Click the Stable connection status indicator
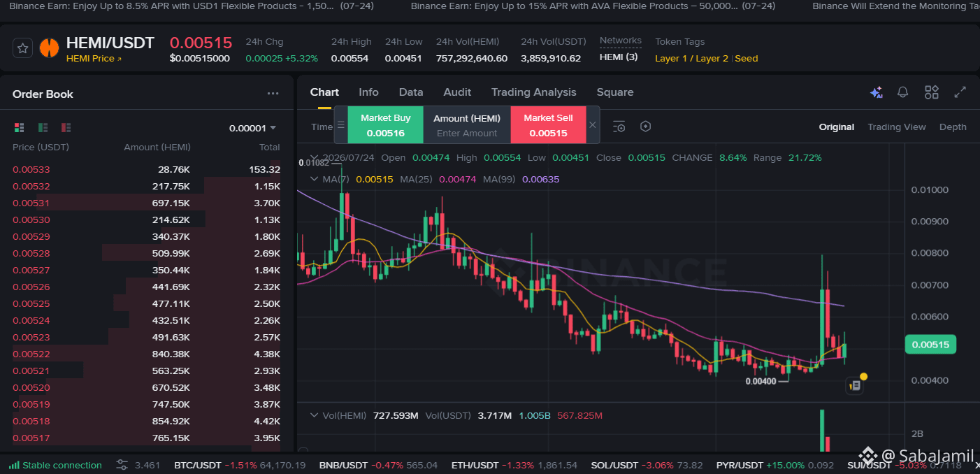This screenshot has width=980, height=474. [x=55, y=465]
